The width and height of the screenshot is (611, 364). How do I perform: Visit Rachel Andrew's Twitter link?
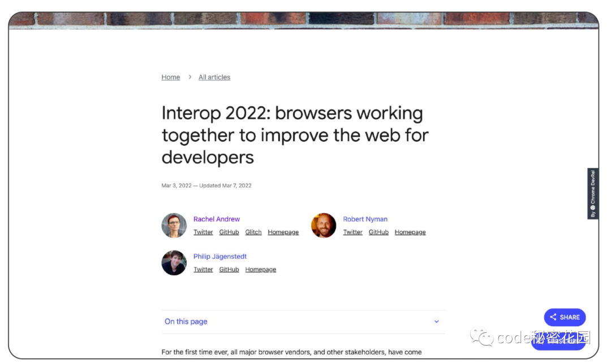204,232
